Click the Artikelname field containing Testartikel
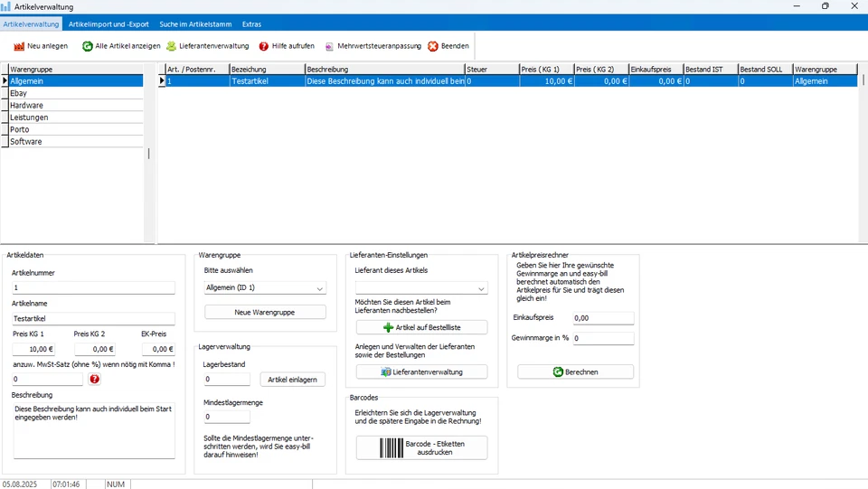868x489 pixels. [x=93, y=319]
